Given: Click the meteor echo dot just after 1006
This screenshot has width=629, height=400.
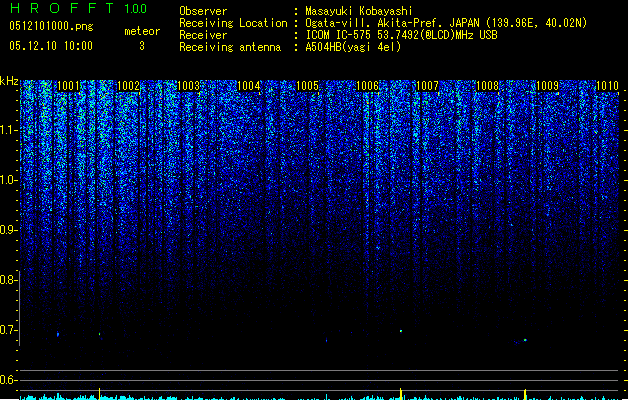Looking at the screenshot, I should pos(401,331).
